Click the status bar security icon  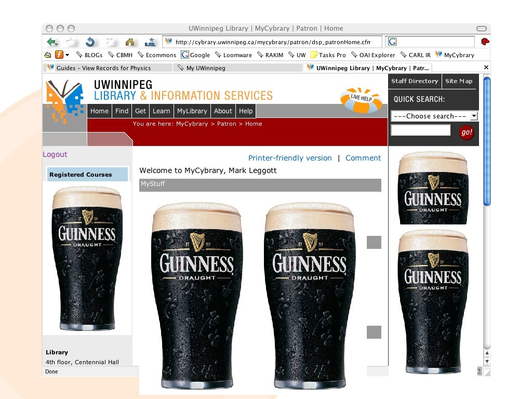tap(479, 371)
